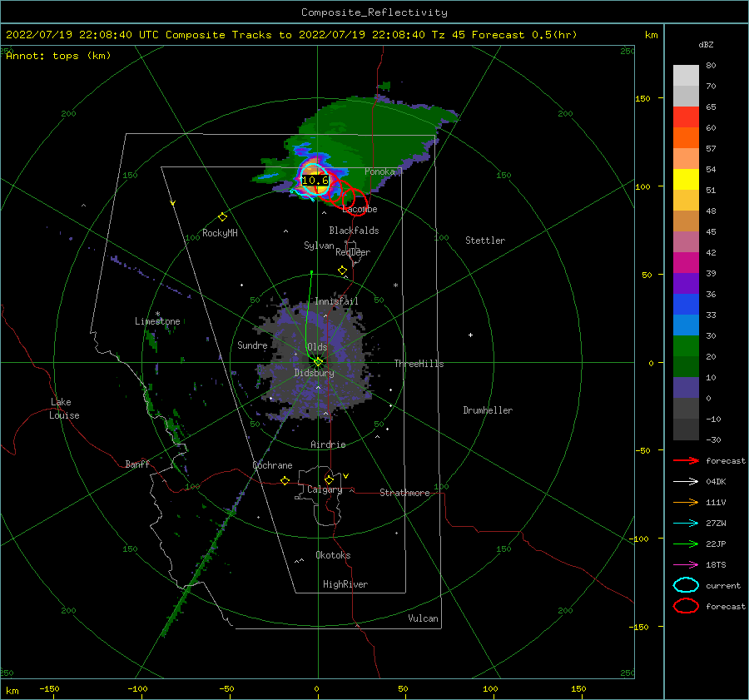Viewport: 749px width, 700px height.
Task: Click the Banff label
Action: [x=137, y=464]
